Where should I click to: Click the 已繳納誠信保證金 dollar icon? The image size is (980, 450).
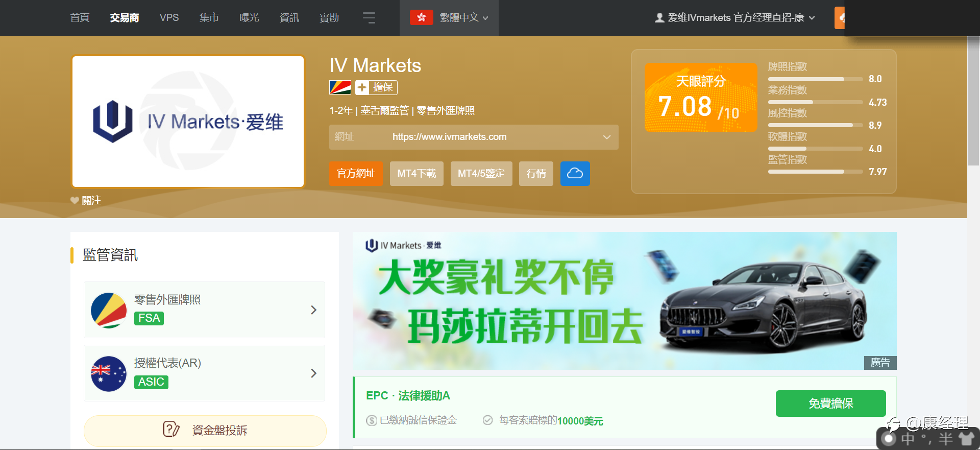click(x=372, y=420)
